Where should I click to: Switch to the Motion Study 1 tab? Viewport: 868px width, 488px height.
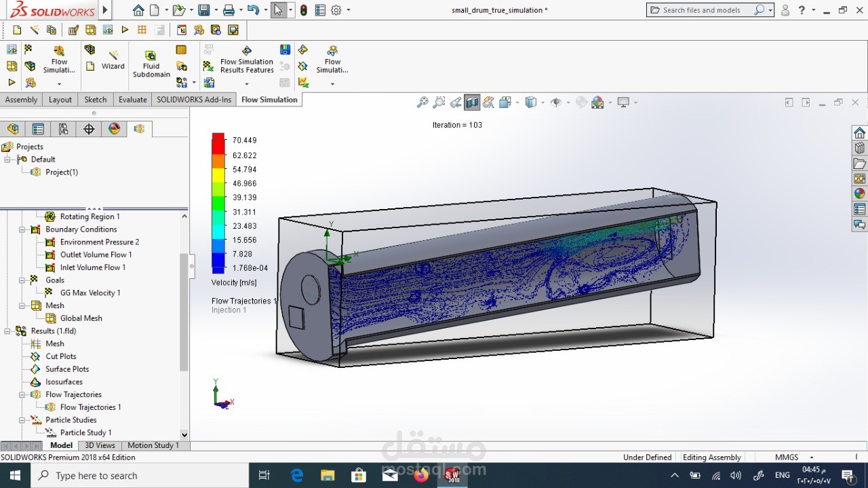tap(153, 445)
